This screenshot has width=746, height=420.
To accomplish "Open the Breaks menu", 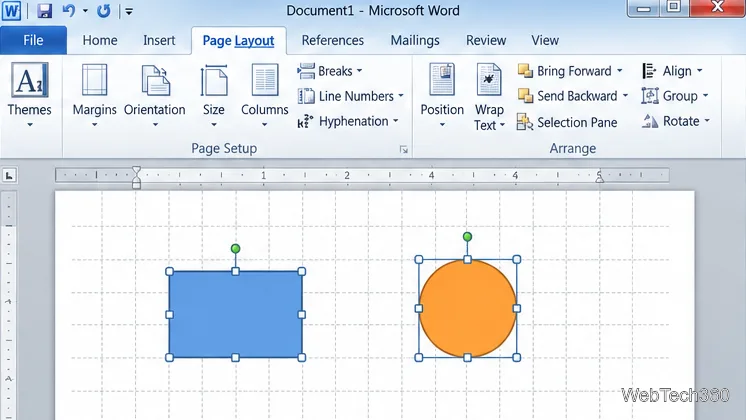I will (x=330, y=71).
